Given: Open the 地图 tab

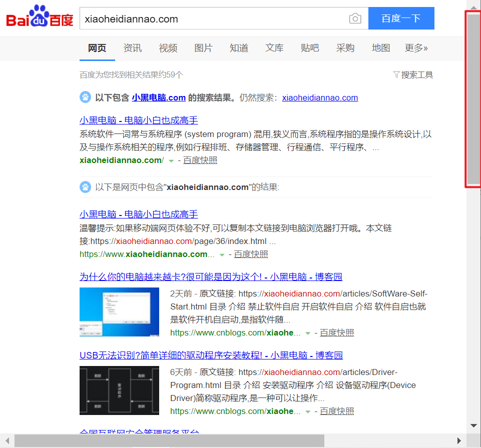Looking at the screenshot, I should click(x=381, y=48).
